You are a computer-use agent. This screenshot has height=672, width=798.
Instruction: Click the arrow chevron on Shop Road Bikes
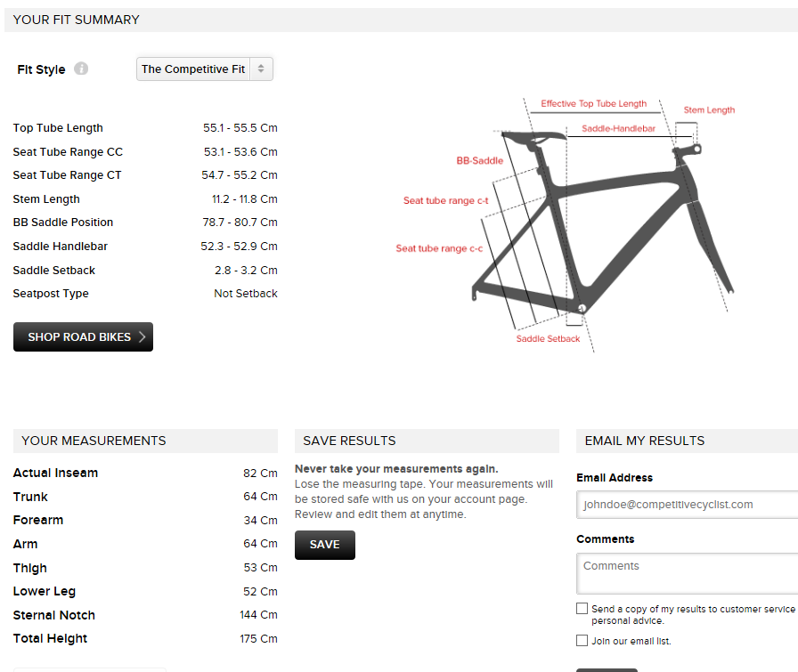point(142,337)
